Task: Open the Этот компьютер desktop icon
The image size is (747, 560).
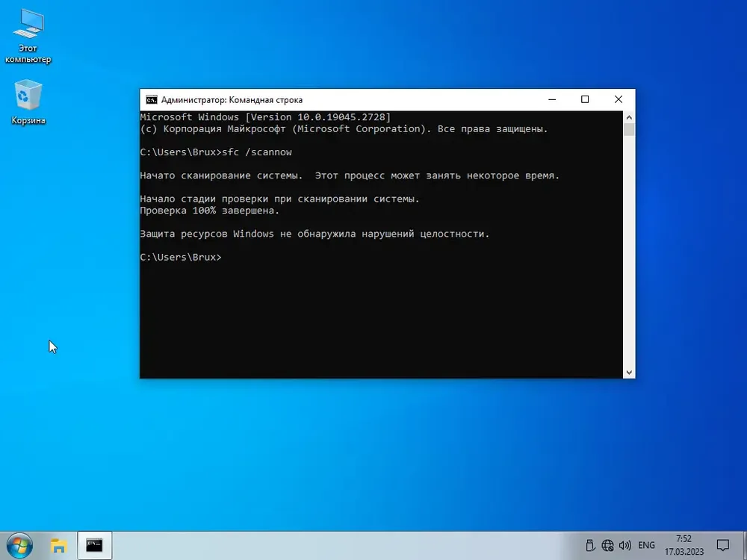Action: tap(28, 36)
